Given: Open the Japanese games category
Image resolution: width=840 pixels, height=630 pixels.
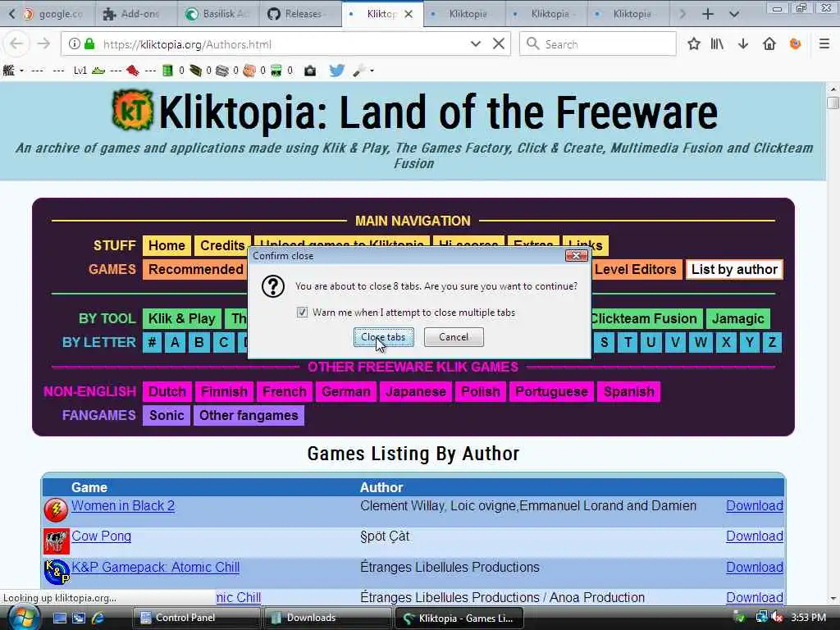Looking at the screenshot, I should (416, 391).
